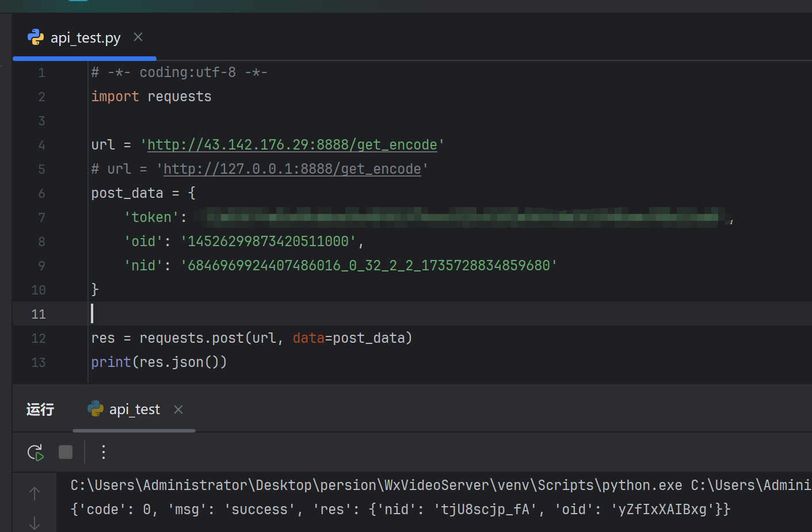Click the down arrow in the console gutter

pyautogui.click(x=35, y=523)
